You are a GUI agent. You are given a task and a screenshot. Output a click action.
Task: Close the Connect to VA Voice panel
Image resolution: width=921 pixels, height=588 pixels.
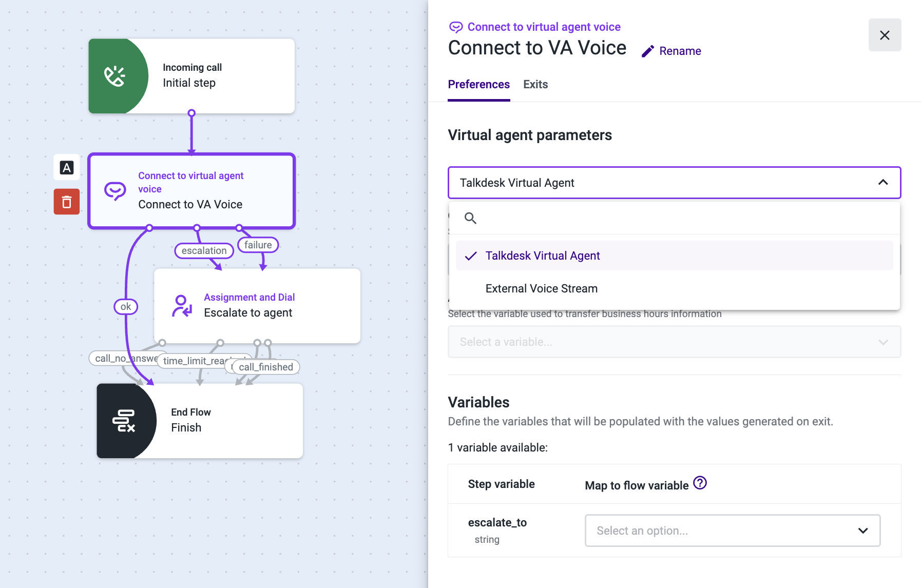pos(885,35)
